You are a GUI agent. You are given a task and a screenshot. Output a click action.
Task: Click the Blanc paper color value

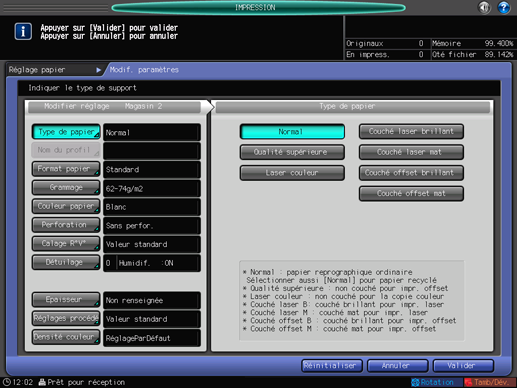pyautogui.click(x=152, y=207)
